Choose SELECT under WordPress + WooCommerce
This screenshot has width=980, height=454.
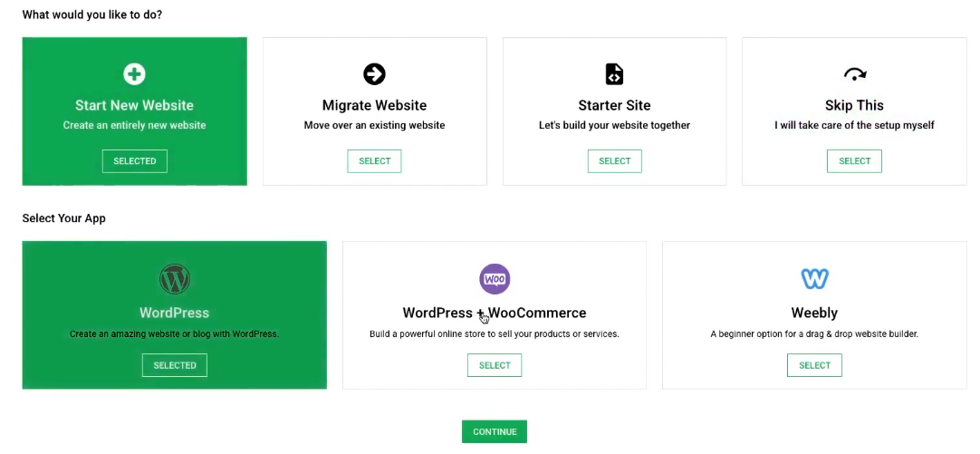pos(495,365)
